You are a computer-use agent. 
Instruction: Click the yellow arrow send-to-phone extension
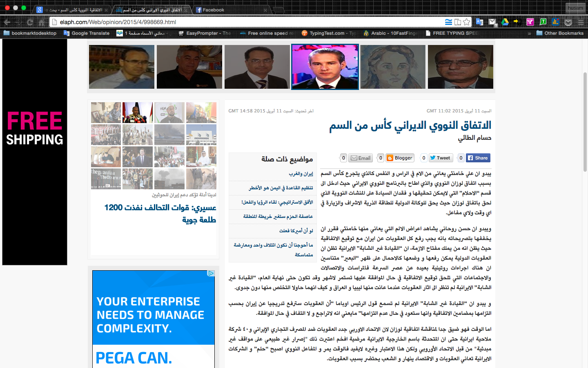tap(517, 21)
